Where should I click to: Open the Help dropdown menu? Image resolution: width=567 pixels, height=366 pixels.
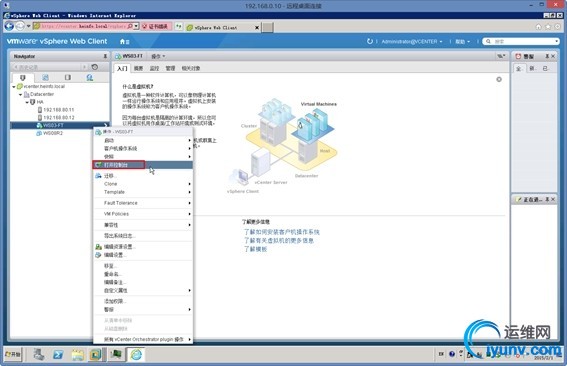tap(462, 42)
